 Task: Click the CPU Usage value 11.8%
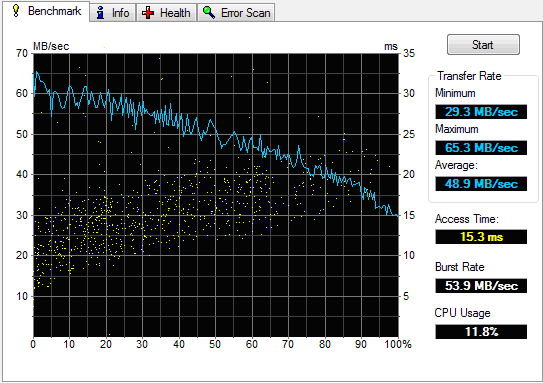[481, 332]
